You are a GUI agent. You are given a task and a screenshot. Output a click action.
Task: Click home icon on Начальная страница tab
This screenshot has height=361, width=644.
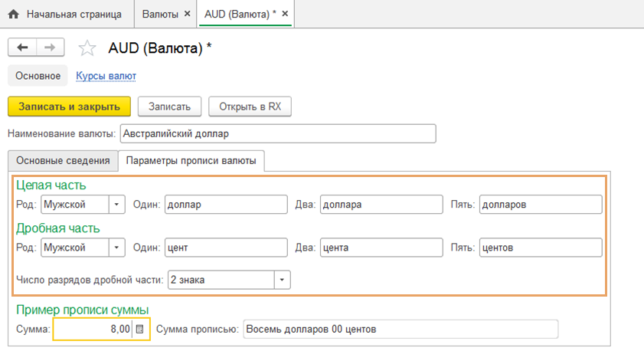point(13,15)
